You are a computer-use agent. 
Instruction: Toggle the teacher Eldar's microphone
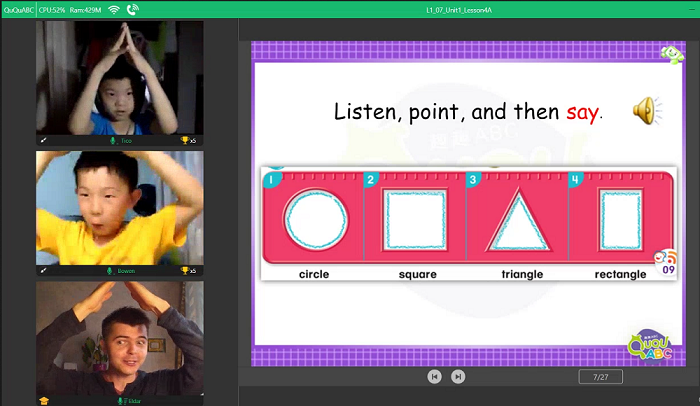pyautogui.click(x=119, y=401)
